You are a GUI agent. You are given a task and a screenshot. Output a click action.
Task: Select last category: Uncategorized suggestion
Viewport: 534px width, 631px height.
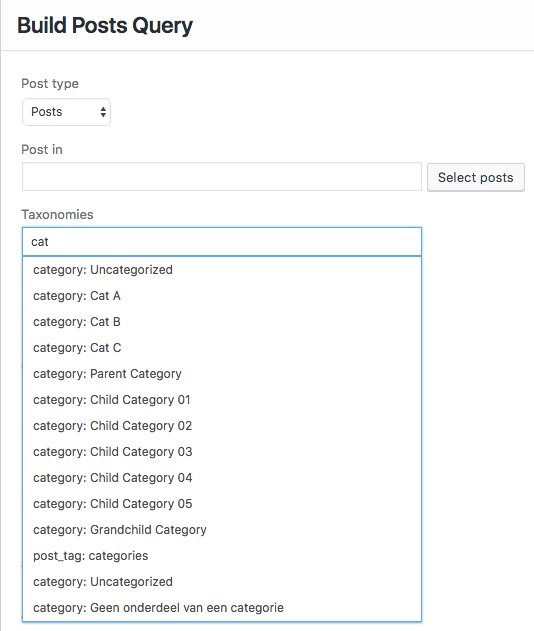(x=222, y=582)
